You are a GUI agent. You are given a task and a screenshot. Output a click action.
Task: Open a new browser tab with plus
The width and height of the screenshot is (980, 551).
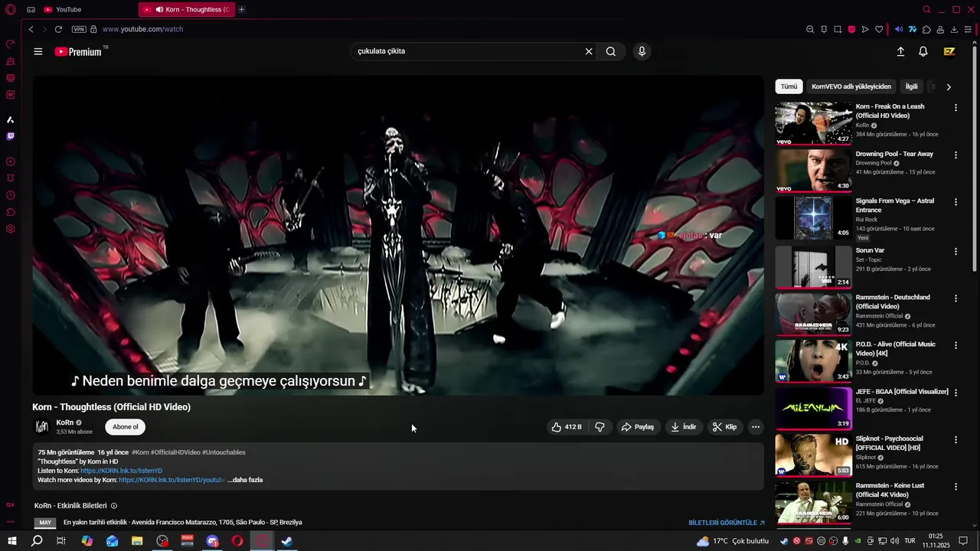242,9
